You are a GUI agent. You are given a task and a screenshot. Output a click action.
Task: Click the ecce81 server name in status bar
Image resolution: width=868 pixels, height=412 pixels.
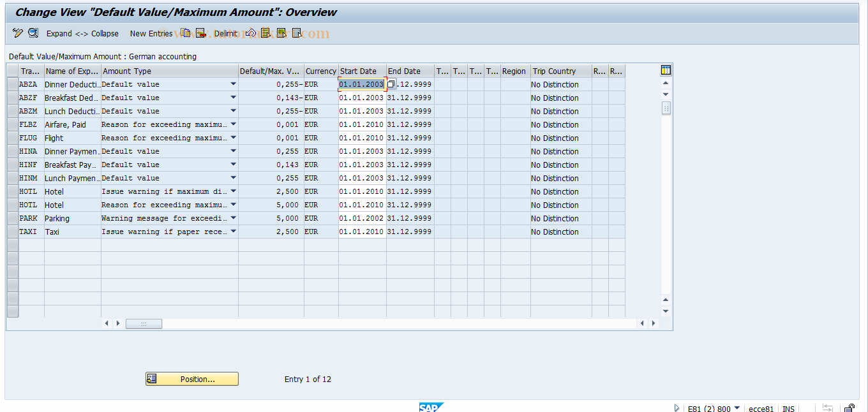(x=761, y=409)
